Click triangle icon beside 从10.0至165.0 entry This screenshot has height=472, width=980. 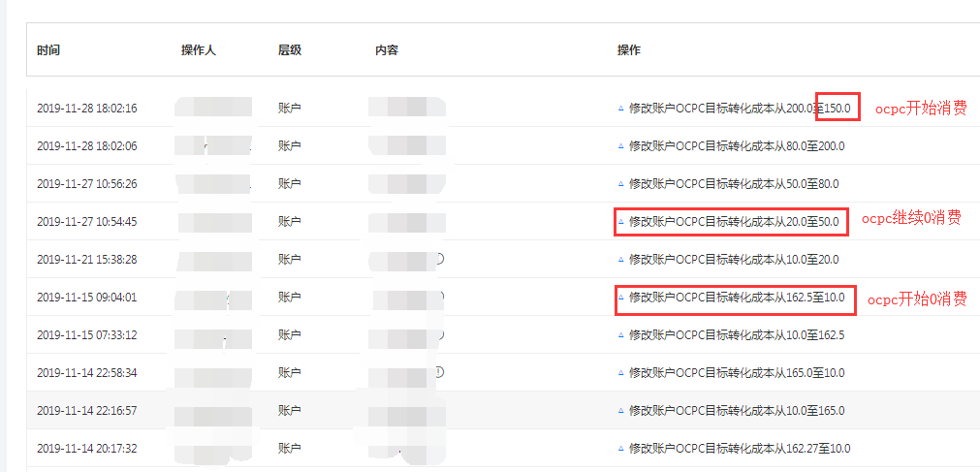[x=620, y=411]
